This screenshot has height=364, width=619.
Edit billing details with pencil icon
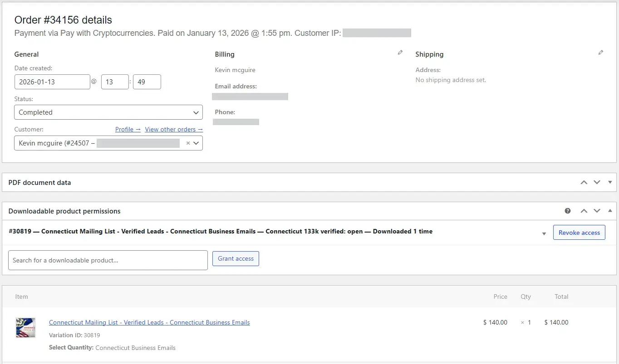tap(400, 53)
